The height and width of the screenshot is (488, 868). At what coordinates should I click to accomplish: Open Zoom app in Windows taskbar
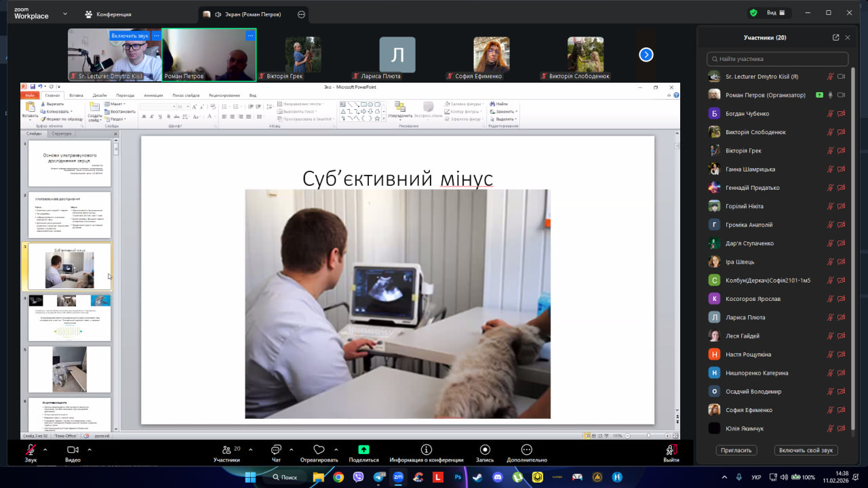(398, 477)
